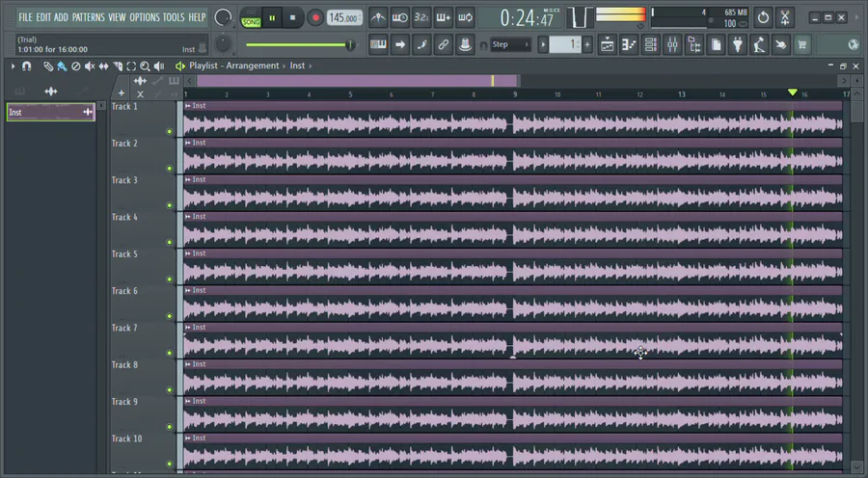Click the globe online news icon

[x=854, y=44]
